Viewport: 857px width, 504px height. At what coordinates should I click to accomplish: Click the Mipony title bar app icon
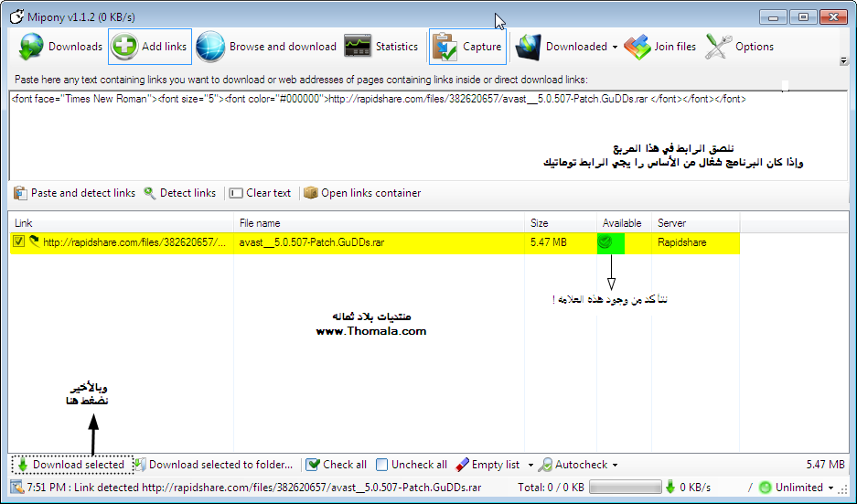coord(17,17)
